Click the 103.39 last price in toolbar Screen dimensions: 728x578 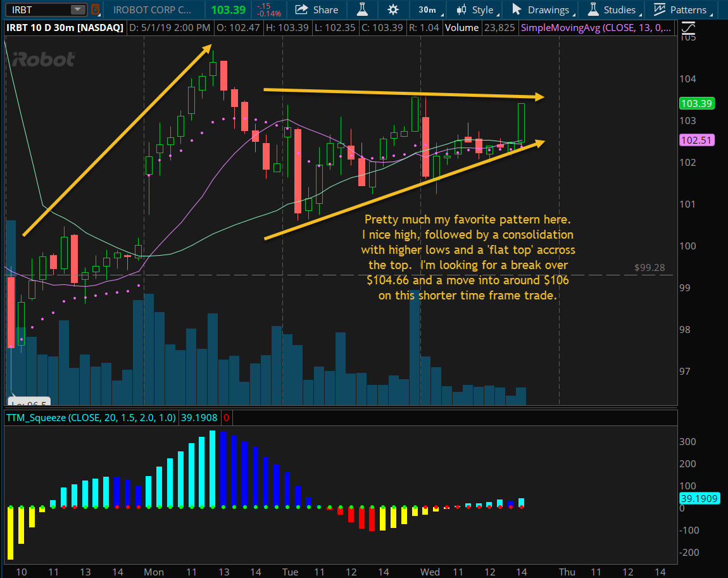pos(228,9)
